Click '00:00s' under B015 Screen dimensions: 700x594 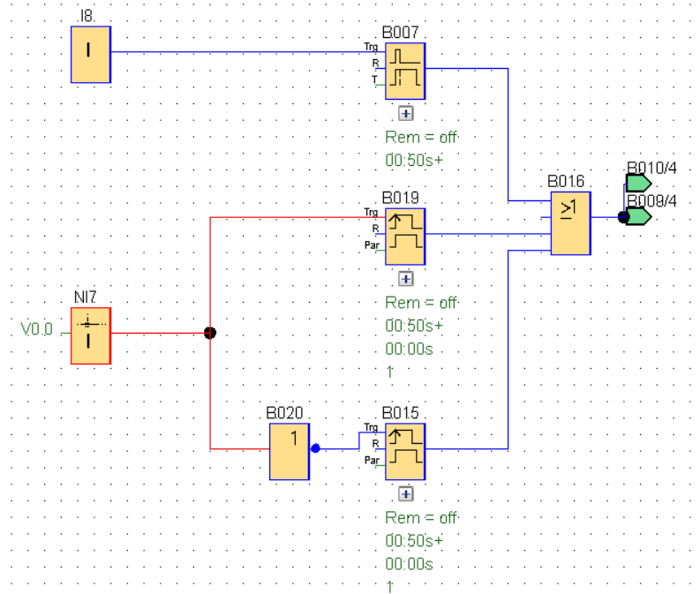[409, 564]
